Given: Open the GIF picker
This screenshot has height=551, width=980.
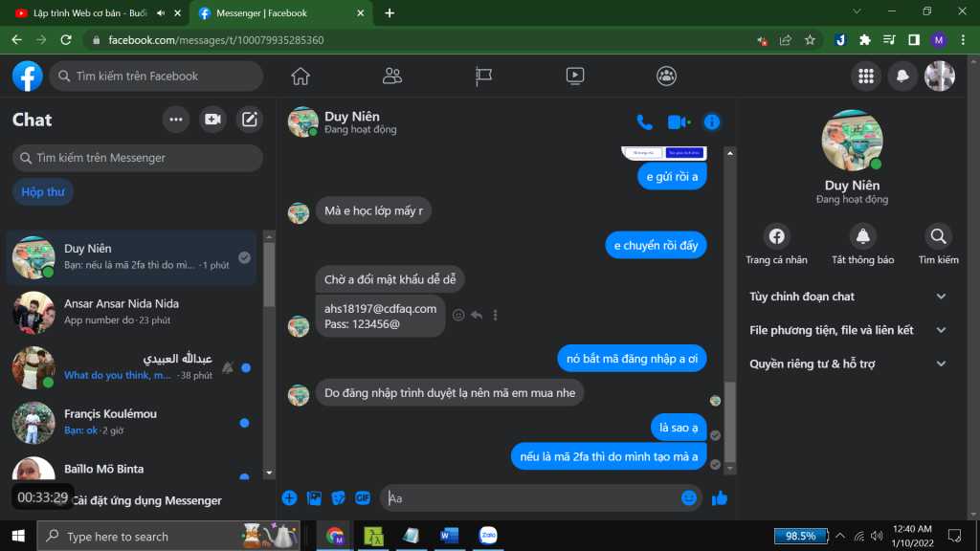Looking at the screenshot, I should click(363, 497).
